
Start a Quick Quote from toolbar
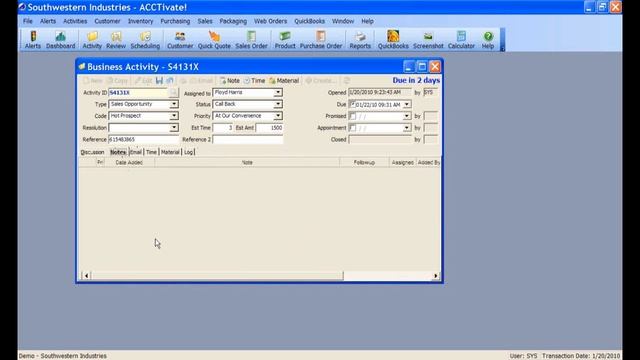pos(214,40)
